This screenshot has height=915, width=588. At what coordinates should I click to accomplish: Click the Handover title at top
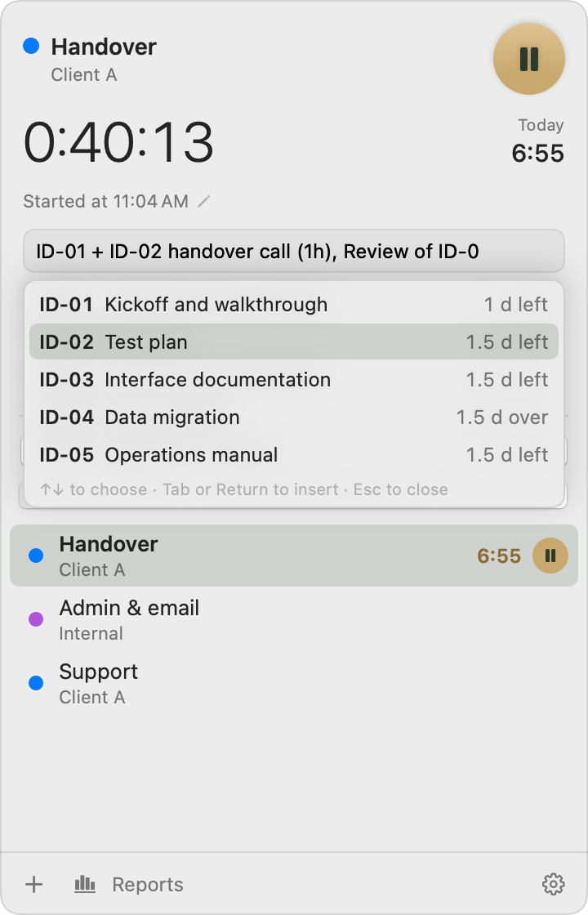tap(104, 47)
